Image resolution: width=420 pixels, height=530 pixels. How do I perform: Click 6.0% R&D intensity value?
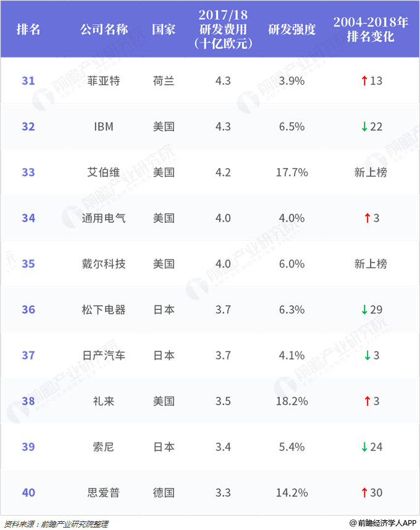click(292, 264)
